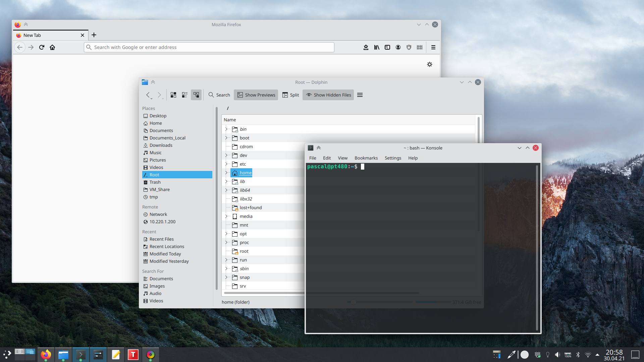644x362 pixels.
Task: Open Wi-Fi network tray icon
Action: [588, 355]
